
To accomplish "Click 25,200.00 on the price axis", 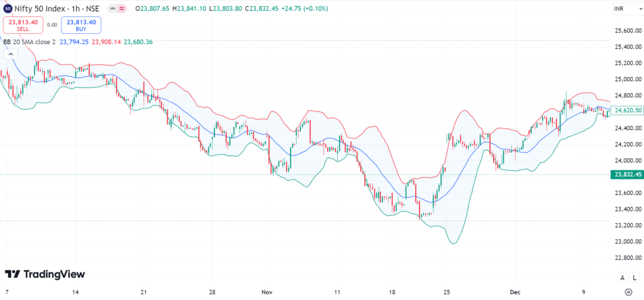I will pos(628,64).
